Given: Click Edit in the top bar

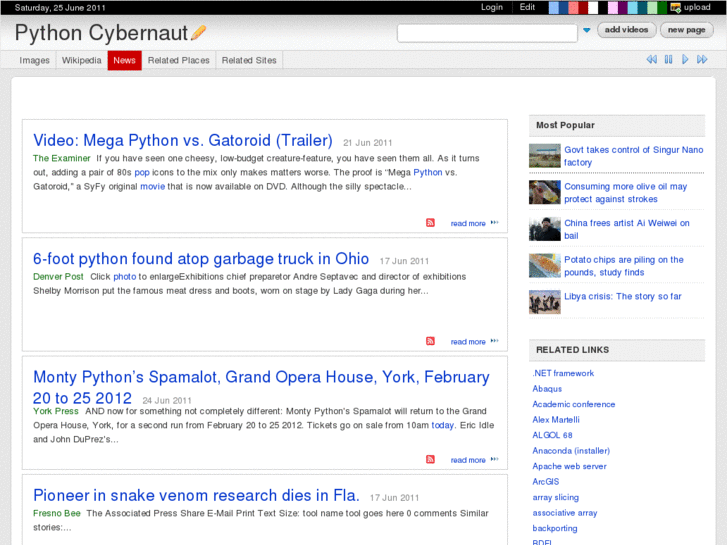Looking at the screenshot, I should pos(527,7).
